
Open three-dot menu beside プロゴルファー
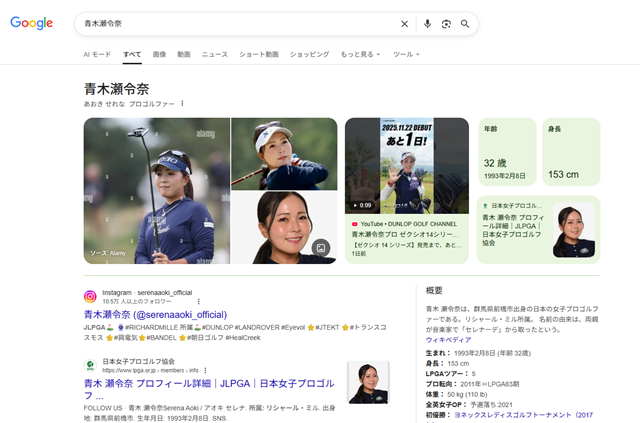point(182,104)
